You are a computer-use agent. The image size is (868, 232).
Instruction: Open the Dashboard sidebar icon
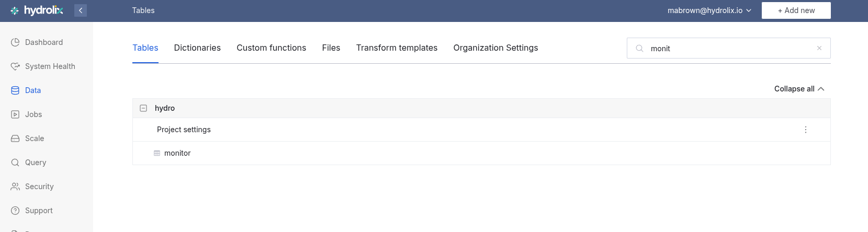pyautogui.click(x=15, y=42)
